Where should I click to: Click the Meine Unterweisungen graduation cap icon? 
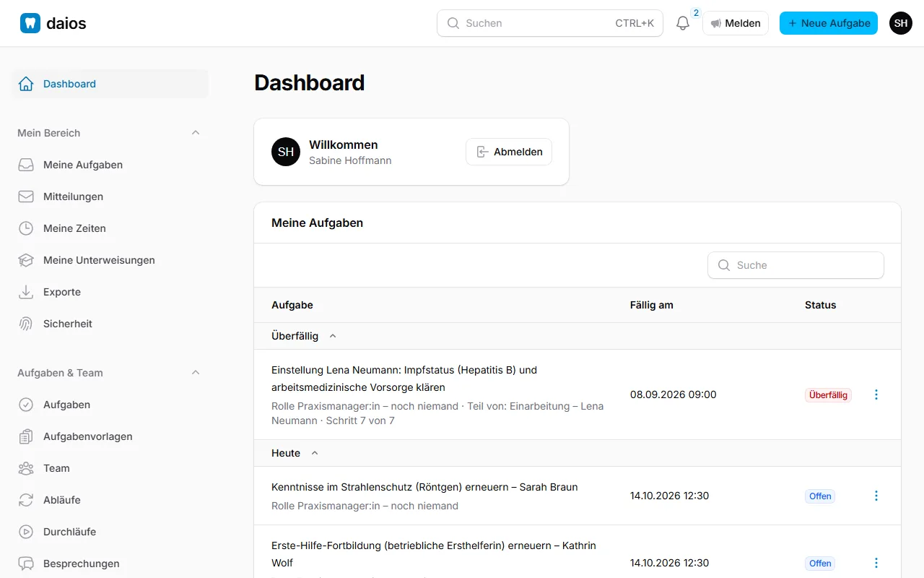(26, 260)
